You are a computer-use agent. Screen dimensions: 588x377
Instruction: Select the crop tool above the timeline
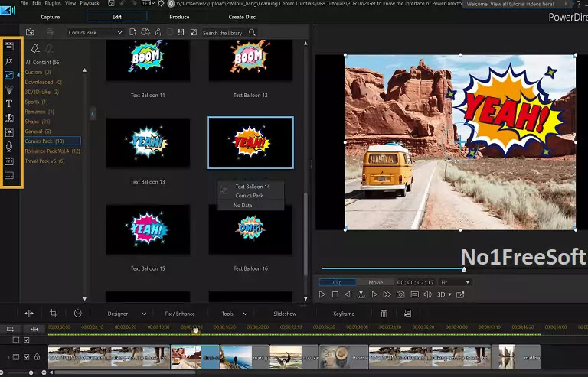(x=54, y=314)
